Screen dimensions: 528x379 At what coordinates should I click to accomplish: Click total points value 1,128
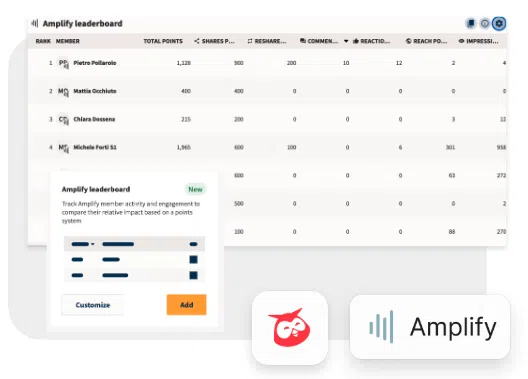(184, 63)
